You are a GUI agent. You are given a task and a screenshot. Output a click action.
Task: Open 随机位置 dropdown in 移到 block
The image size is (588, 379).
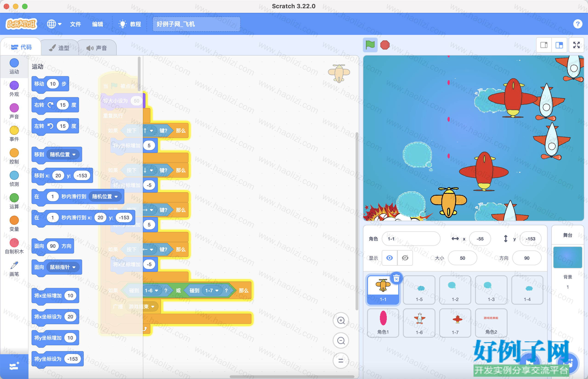[63, 154]
